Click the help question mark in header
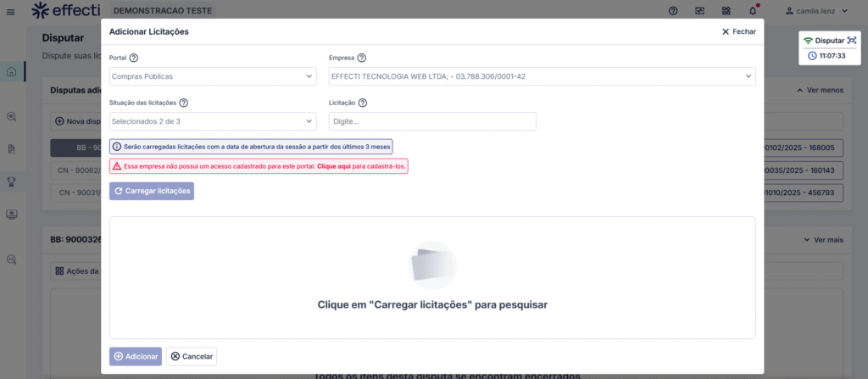868x379 pixels. click(673, 11)
